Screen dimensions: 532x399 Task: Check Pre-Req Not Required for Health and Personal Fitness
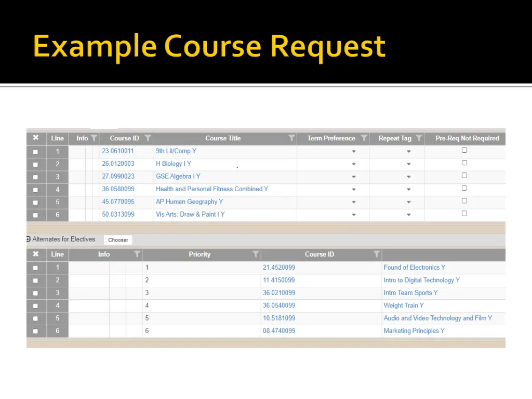coord(464,188)
